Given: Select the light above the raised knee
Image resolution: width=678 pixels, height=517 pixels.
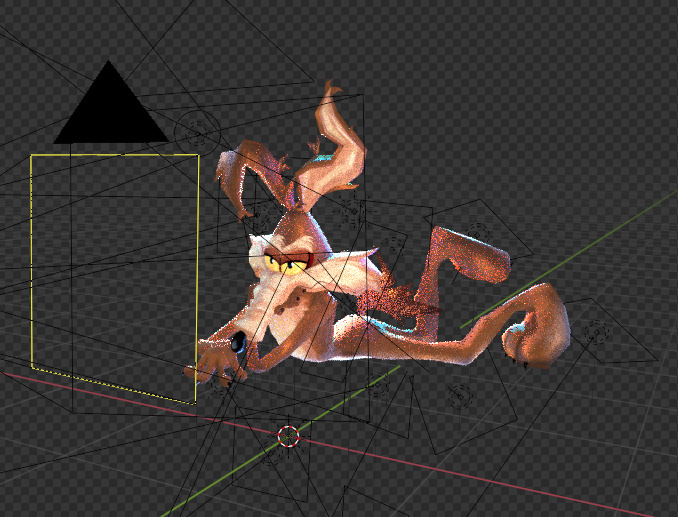Looking at the screenshot, I should 478,233.
